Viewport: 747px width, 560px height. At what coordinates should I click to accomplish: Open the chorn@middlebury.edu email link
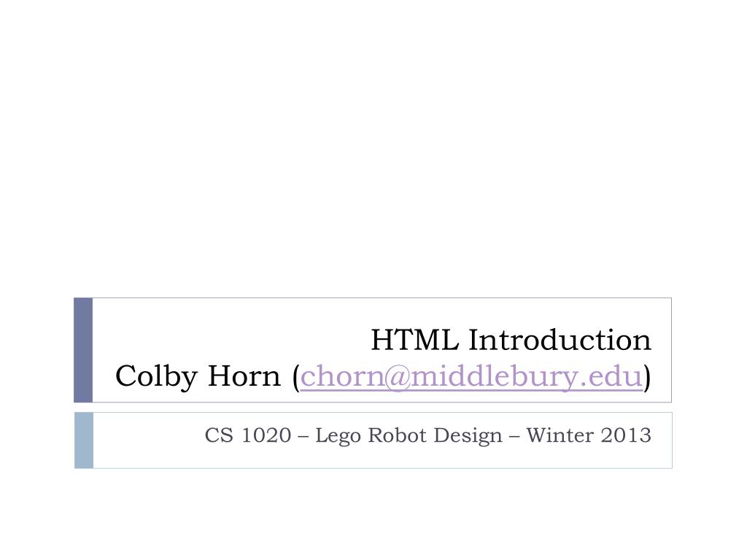(471, 376)
